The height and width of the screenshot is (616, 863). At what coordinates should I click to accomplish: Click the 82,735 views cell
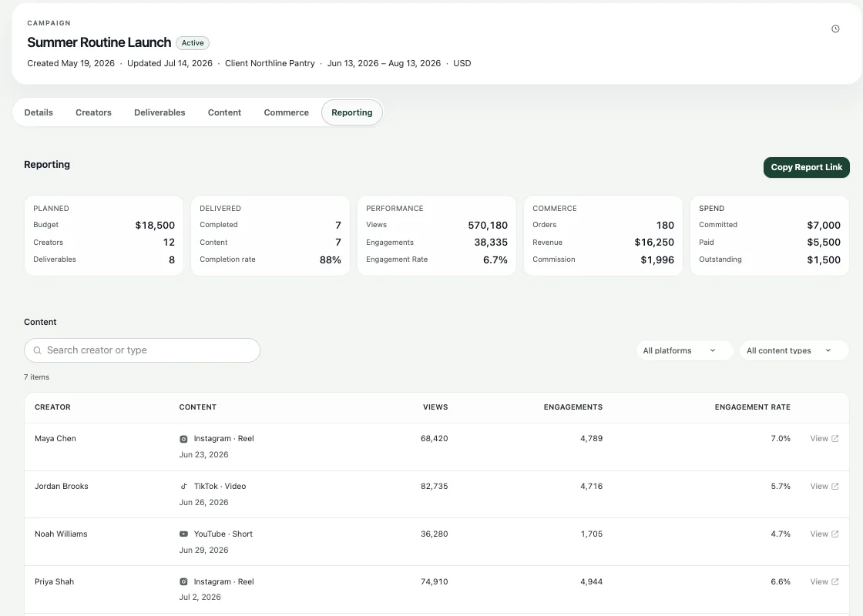(x=435, y=486)
